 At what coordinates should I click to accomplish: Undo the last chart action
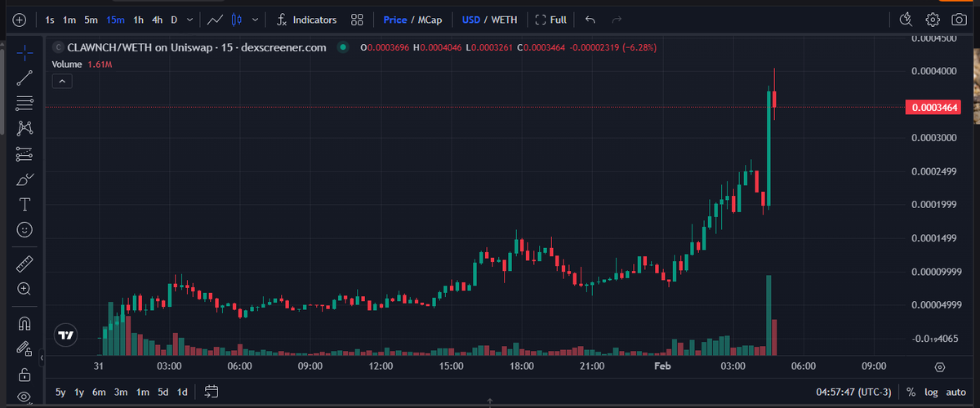pos(590,20)
